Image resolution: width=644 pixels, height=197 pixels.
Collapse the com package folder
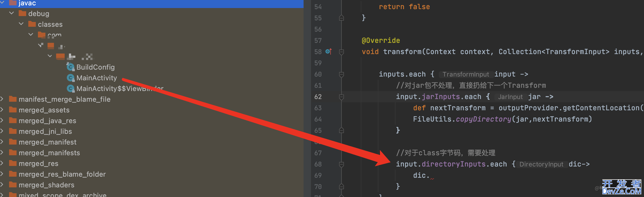[x=31, y=35]
